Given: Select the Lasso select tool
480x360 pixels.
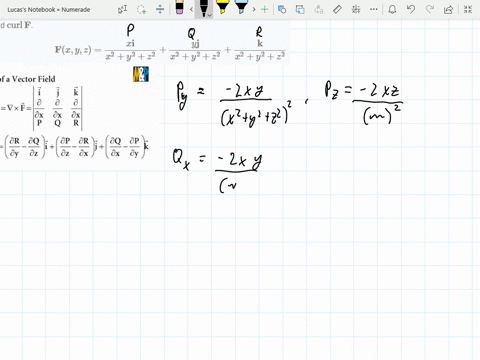Looking at the screenshot, I should coord(142,9).
